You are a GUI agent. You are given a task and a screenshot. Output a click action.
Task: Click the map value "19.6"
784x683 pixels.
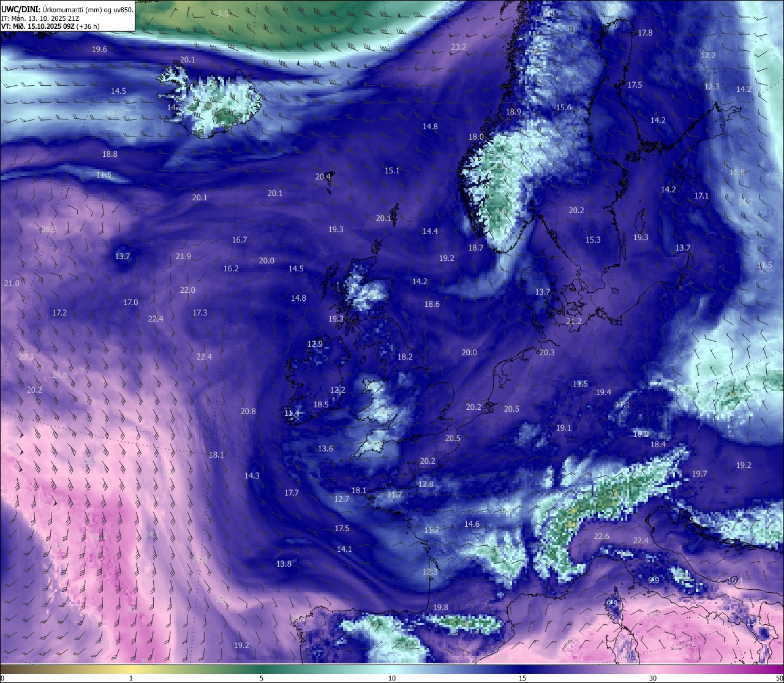[x=99, y=50]
